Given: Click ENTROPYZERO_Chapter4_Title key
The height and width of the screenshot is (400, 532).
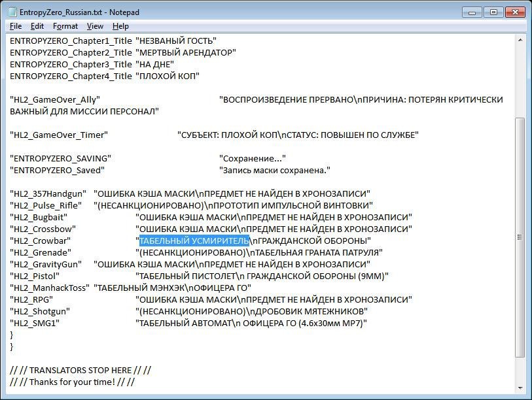Looking at the screenshot, I should 71,76.
